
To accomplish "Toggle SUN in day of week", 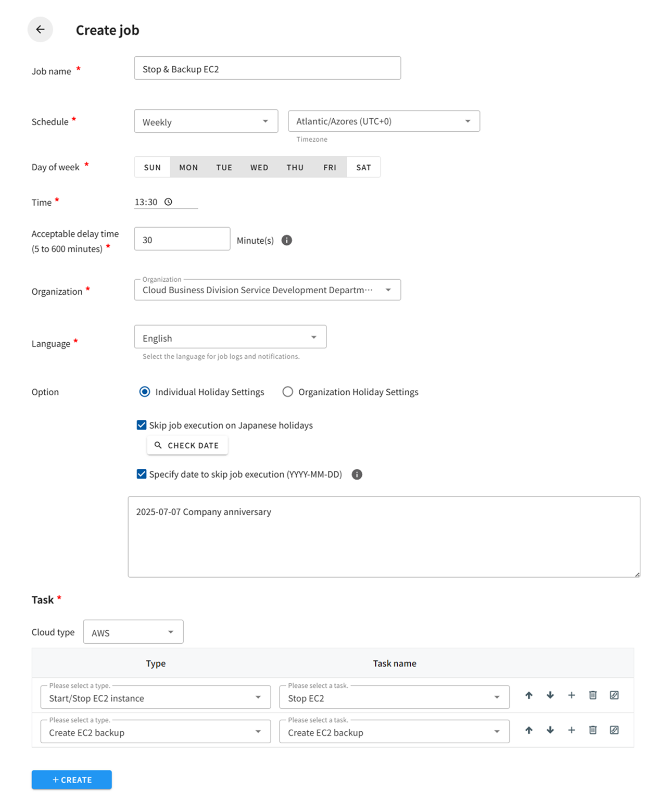I will pyautogui.click(x=153, y=167).
